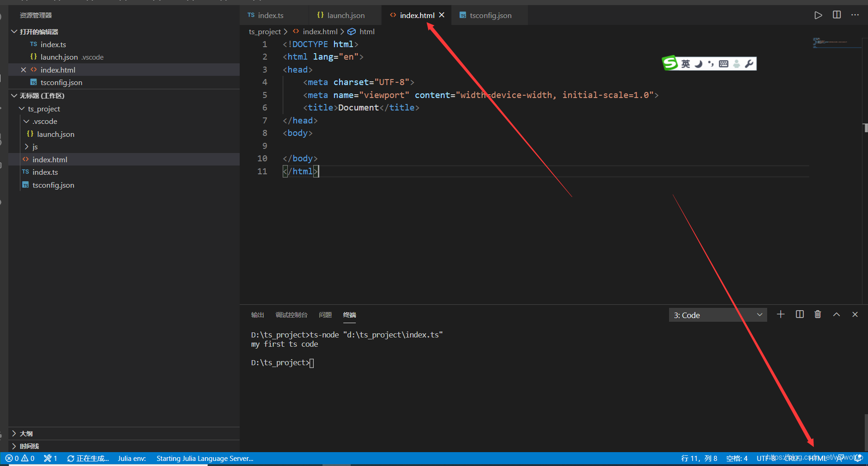Select the 终端 terminal panel tab
This screenshot has height=466, width=868.
[350, 315]
